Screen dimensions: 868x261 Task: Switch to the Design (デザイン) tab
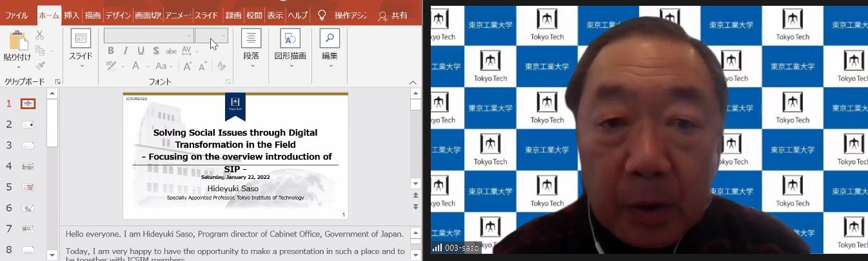pos(118,15)
